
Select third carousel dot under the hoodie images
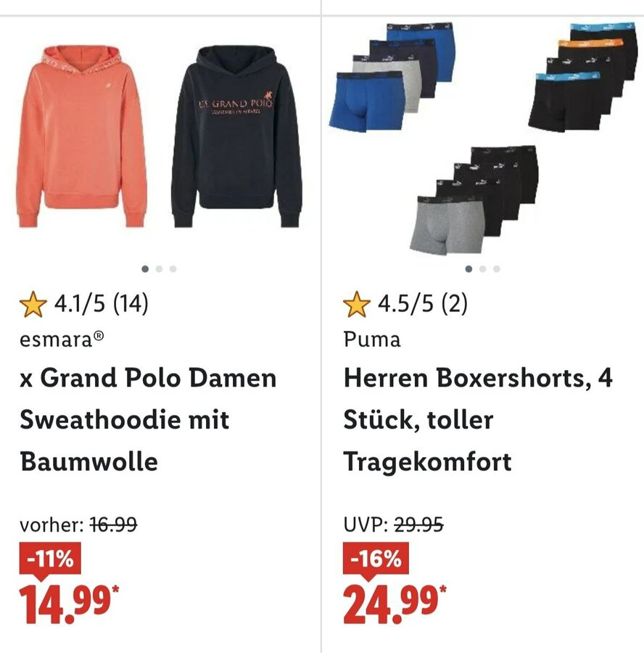[x=173, y=269]
